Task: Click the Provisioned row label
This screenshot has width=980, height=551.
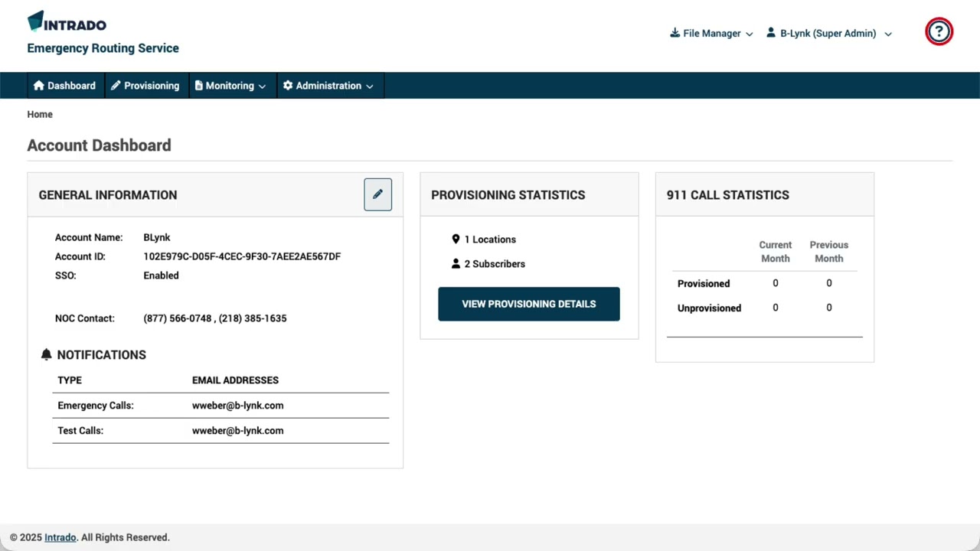Action: [x=704, y=284]
